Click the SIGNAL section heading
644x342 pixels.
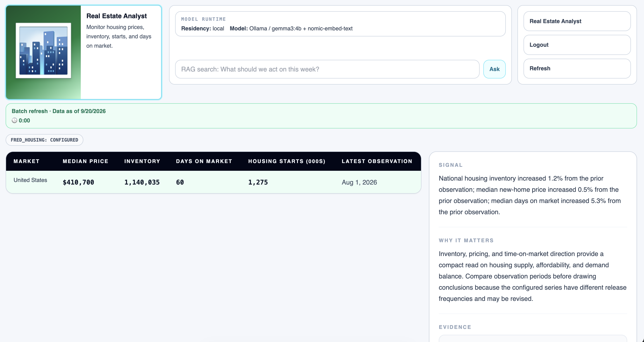tap(450, 165)
